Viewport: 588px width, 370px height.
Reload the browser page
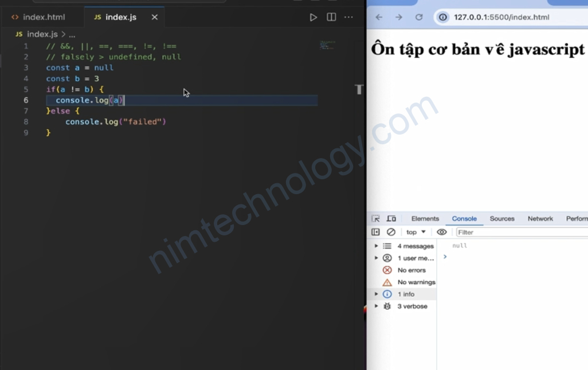pyautogui.click(x=419, y=17)
